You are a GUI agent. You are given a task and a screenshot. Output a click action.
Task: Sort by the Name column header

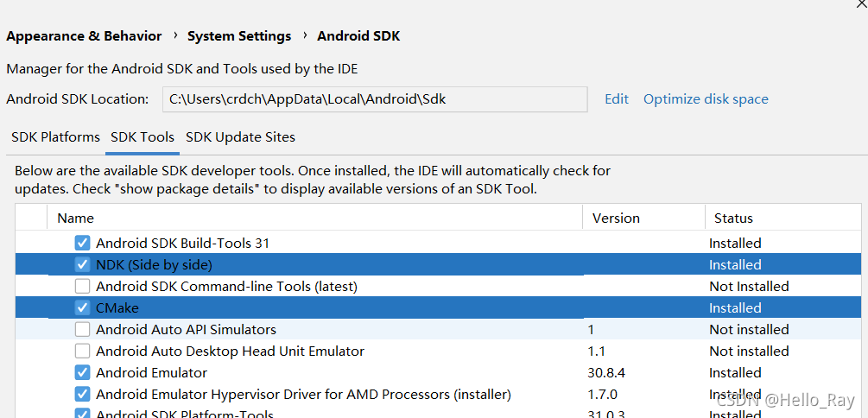[315, 218]
